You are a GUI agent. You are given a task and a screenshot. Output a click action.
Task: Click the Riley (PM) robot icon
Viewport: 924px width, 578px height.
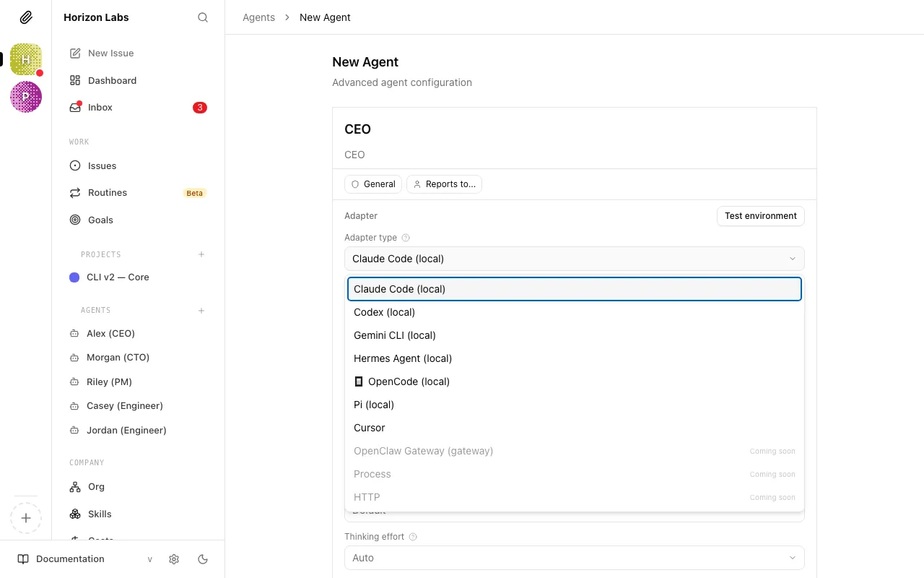click(x=74, y=382)
